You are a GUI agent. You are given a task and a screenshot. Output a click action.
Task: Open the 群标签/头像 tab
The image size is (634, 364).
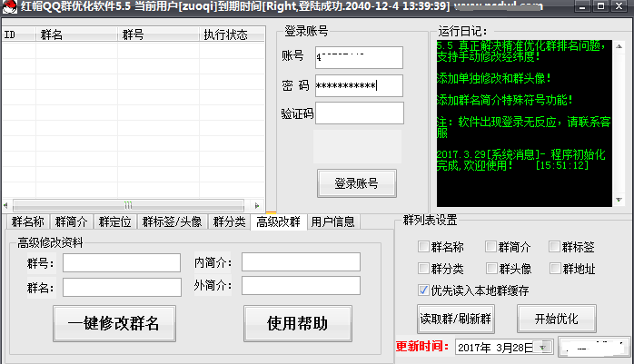pyautogui.click(x=172, y=221)
